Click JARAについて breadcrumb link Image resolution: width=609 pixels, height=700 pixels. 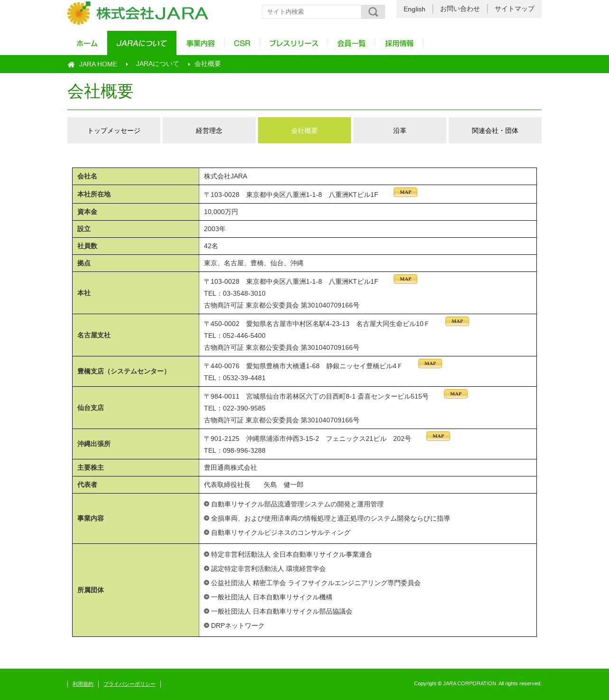pyautogui.click(x=157, y=64)
